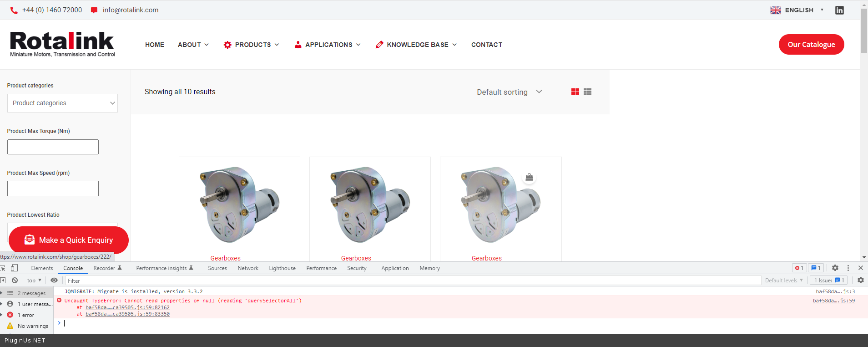Open console settings gear beside the issue counter

pos(861,281)
